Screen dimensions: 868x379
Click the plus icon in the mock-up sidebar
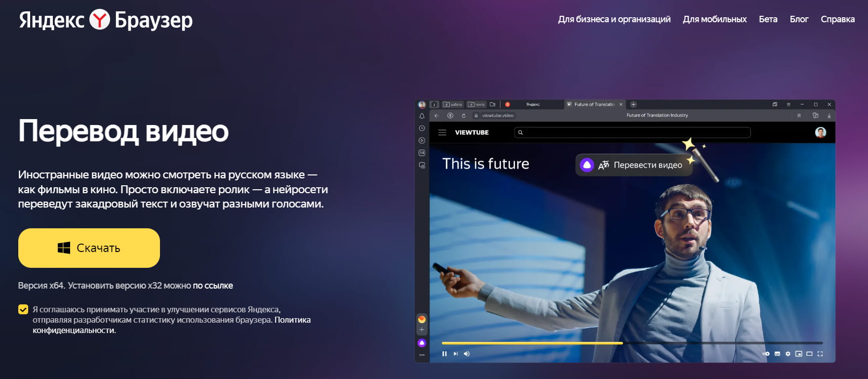point(422,330)
